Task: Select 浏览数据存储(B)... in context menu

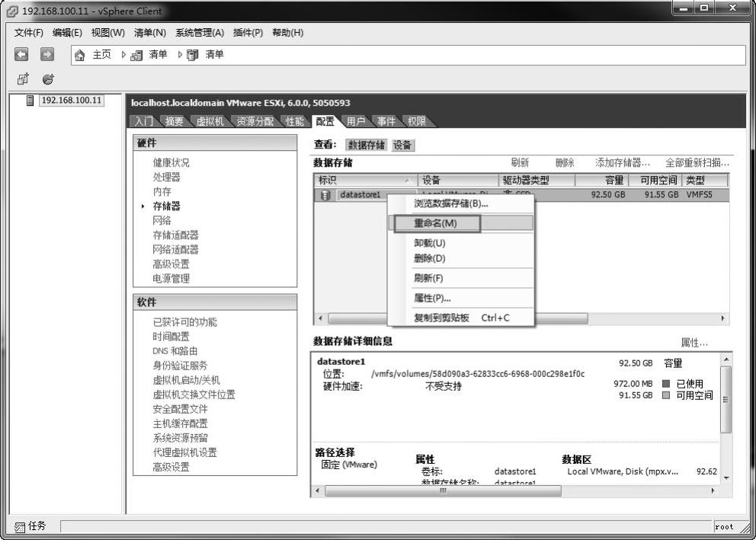Action: tap(460, 203)
